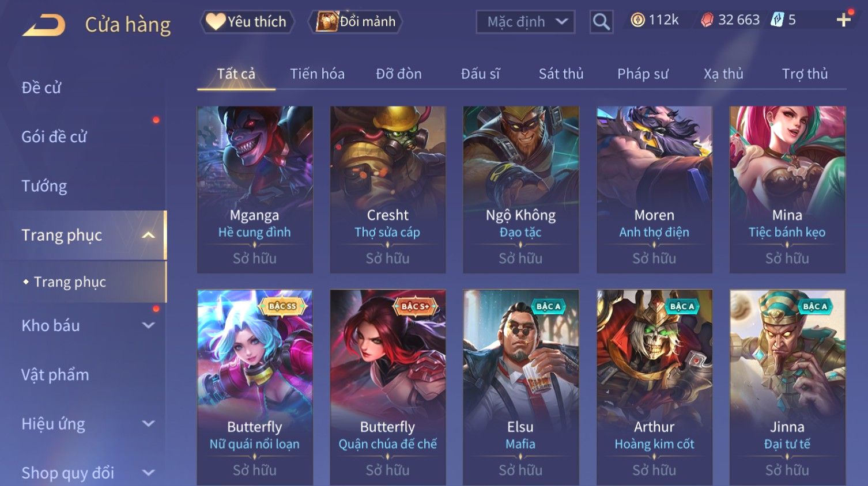The image size is (868, 486).
Task: Open Gói đề cử in sidebar
Action: [54, 137]
